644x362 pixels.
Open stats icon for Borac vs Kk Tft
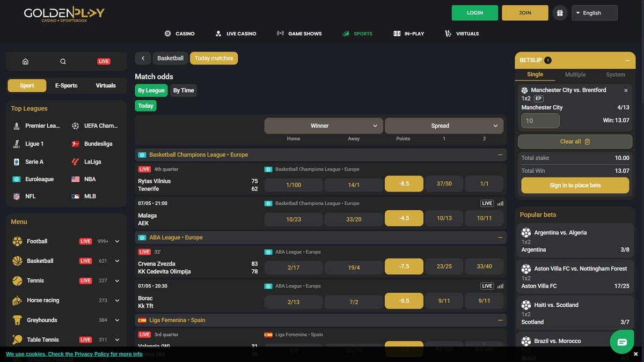(500, 286)
